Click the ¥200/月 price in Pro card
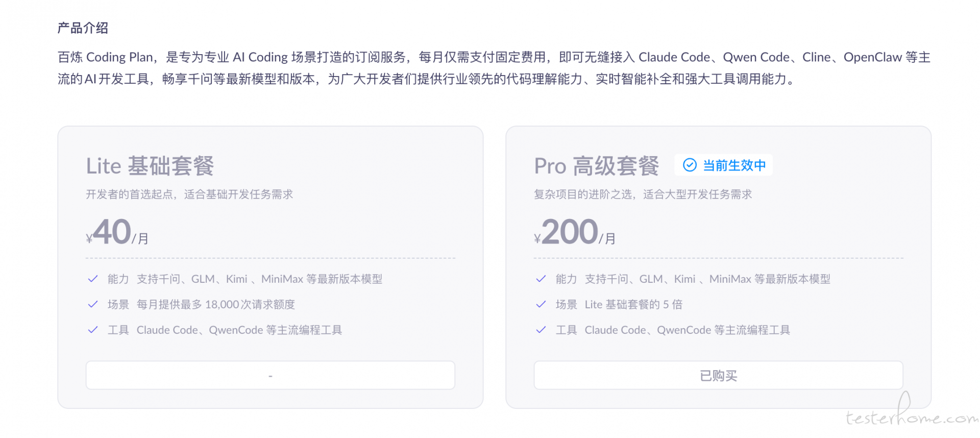980x438 pixels. [x=574, y=233]
